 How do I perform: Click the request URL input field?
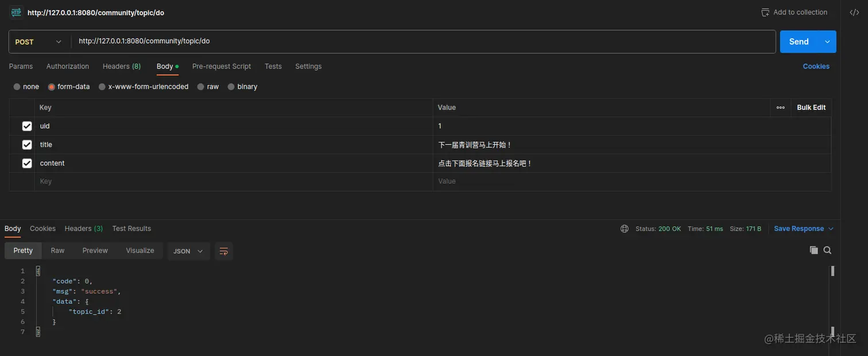(x=424, y=42)
